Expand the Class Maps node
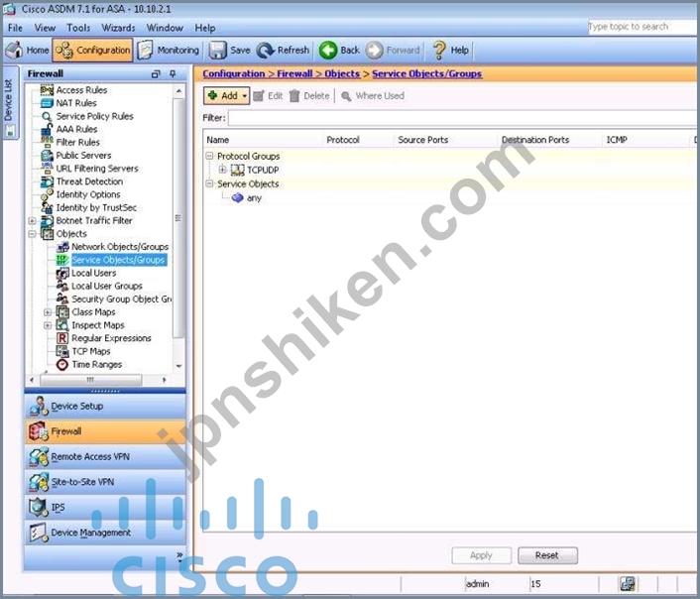The width and height of the screenshot is (700, 599). (48, 312)
